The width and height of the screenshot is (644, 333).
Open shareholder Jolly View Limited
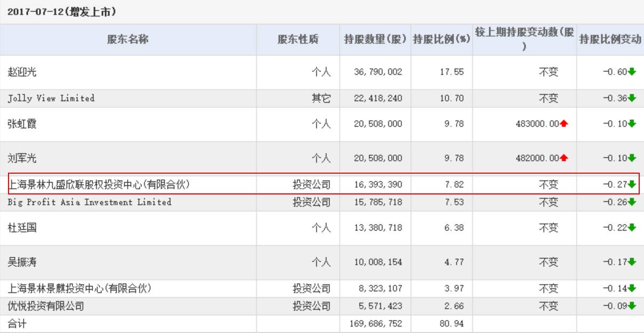tap(51, 98)
